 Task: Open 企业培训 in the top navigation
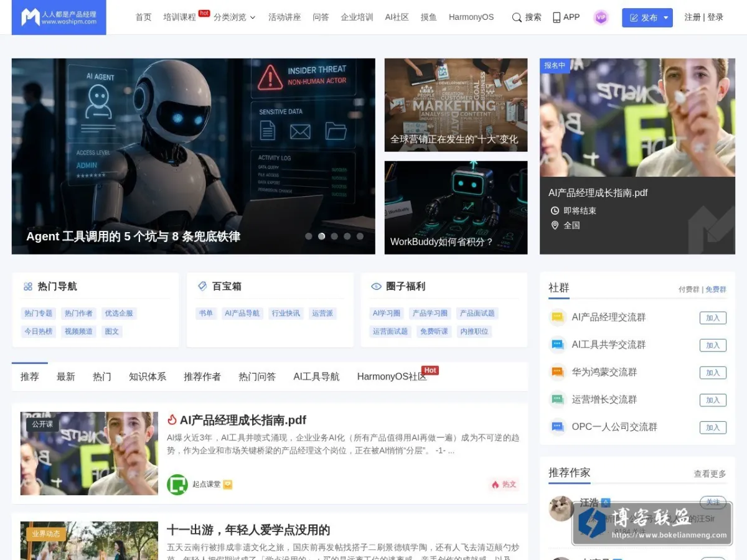357,17
